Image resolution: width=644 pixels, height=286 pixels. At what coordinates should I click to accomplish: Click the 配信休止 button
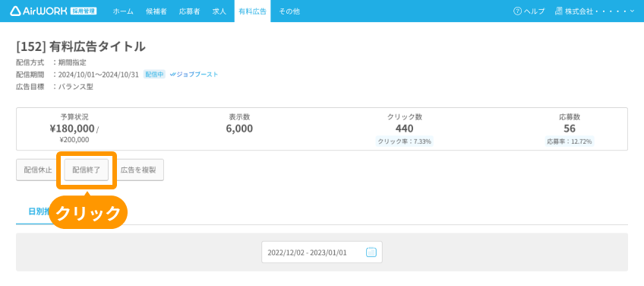click(x=38, y=170)
